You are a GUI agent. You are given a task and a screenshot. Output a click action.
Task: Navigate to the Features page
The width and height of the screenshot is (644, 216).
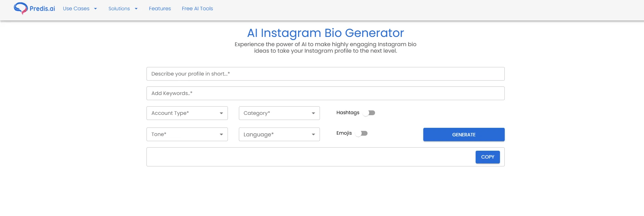[x=159, y=9]
